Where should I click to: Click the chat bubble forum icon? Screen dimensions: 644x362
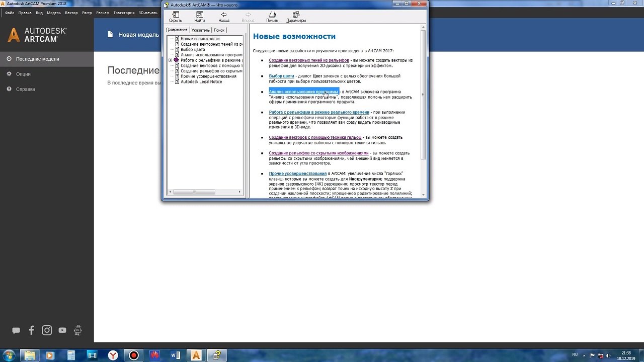coord(16,330)
